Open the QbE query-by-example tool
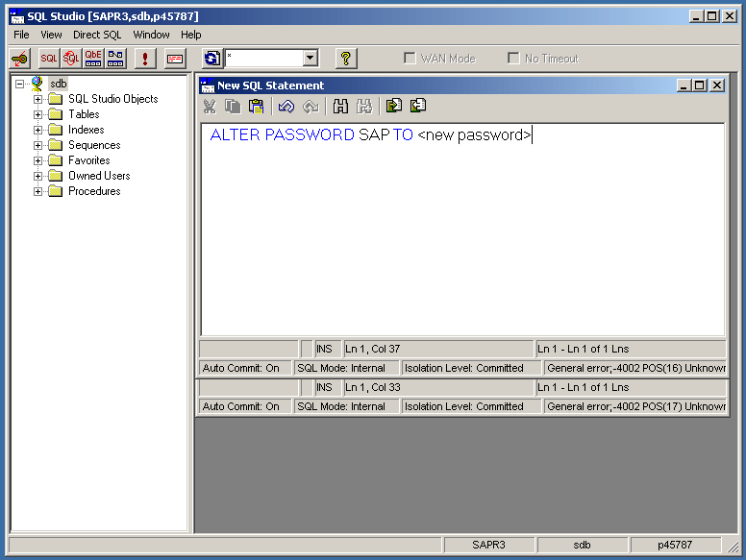 [93, 59]
